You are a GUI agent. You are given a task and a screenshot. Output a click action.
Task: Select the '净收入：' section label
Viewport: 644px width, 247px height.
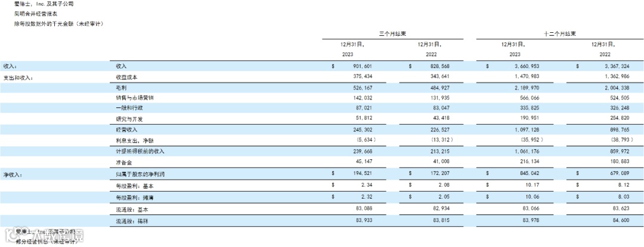point(13,175)
